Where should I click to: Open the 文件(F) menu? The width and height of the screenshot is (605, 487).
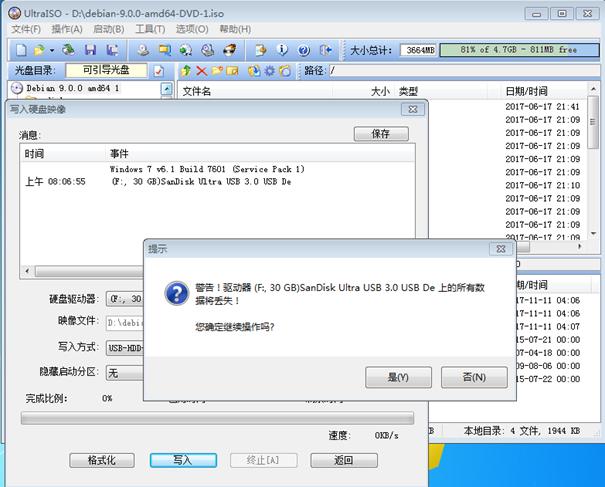pos(26,29)
